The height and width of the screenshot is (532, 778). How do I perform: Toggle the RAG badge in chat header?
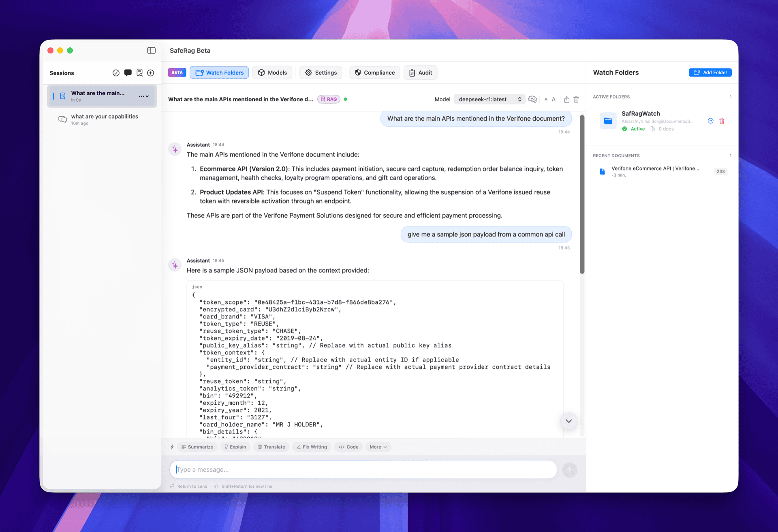[x=329, y=99]
